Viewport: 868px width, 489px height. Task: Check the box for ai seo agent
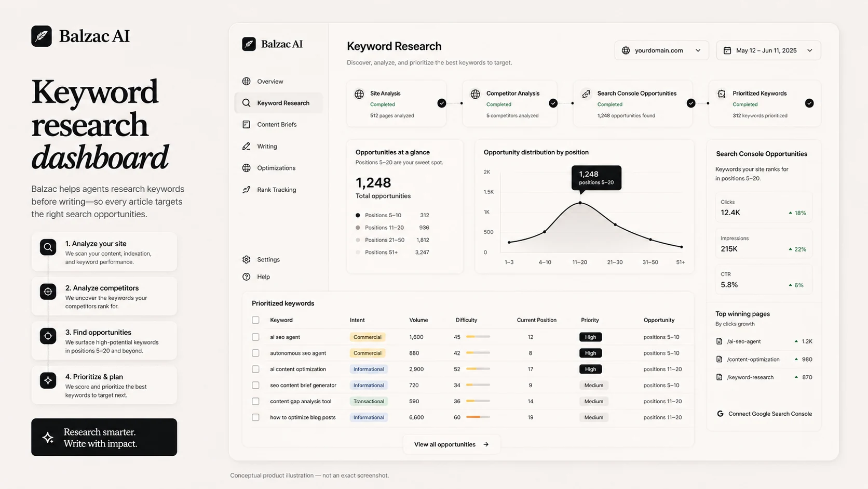click(x=255, y=337)
